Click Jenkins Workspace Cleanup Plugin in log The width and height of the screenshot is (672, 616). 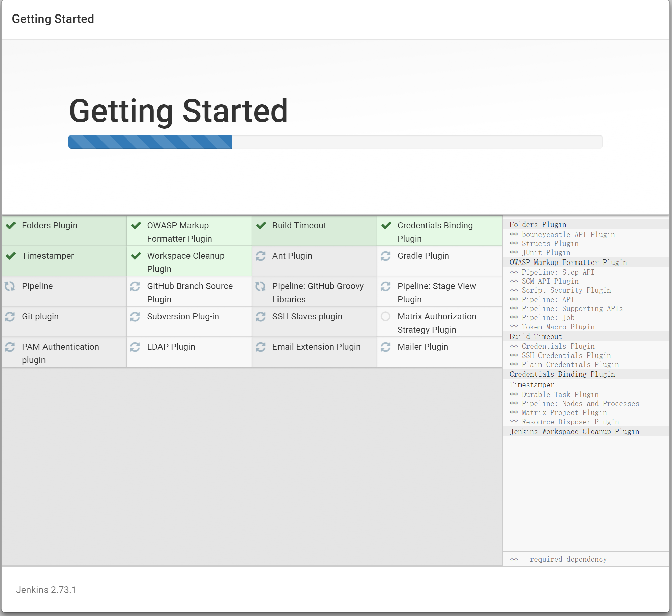(x=574, y=432)
